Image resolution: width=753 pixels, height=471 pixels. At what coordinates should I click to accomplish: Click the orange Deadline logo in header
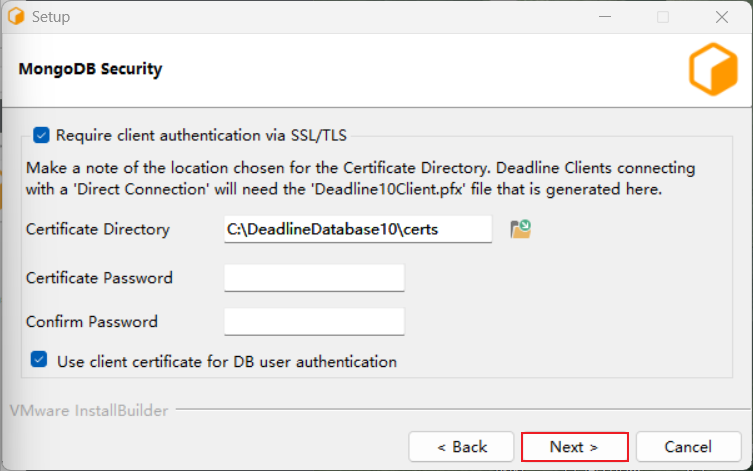[713, 69]
